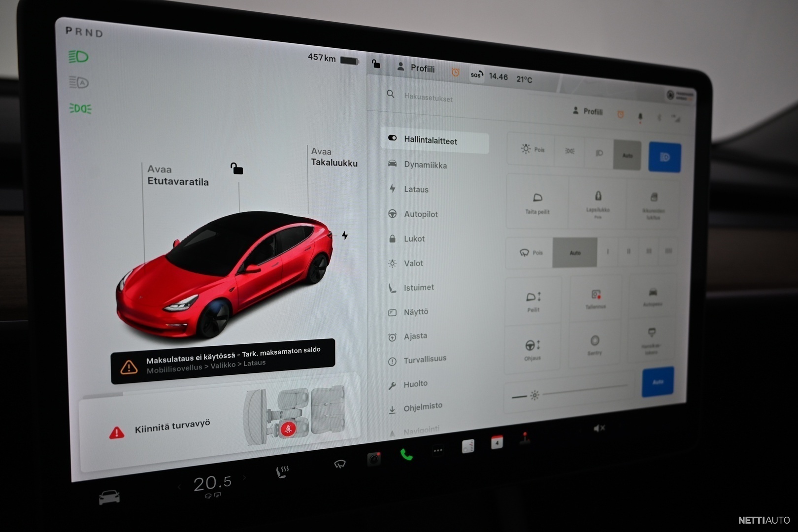Tap the car icon in bottom bar
798x532 pixels.
pyautogui.click(x=109, y=497)
